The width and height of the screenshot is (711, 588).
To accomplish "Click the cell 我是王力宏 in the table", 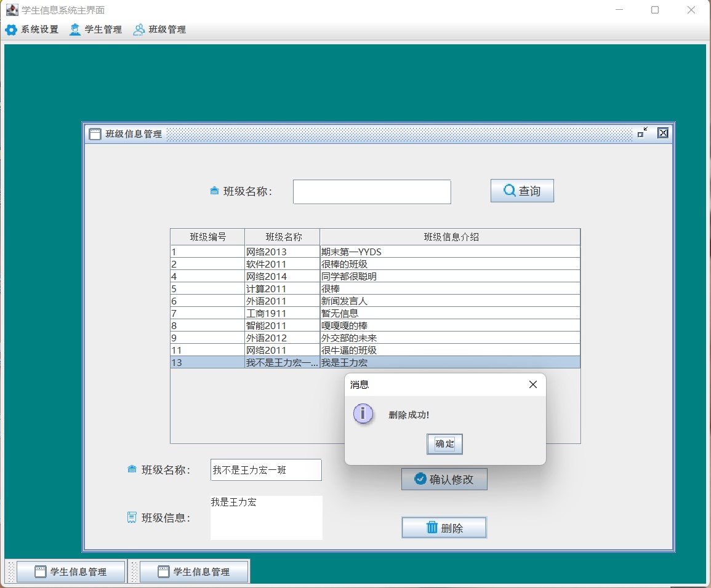I will [x=450, y=362].
